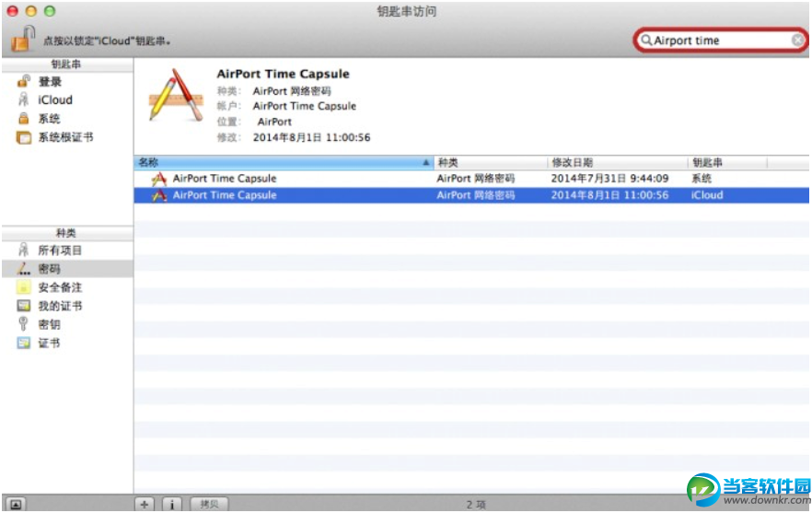Click the large AirPort application icon in details
Screen dimensions: 812x513
point(176,96)
